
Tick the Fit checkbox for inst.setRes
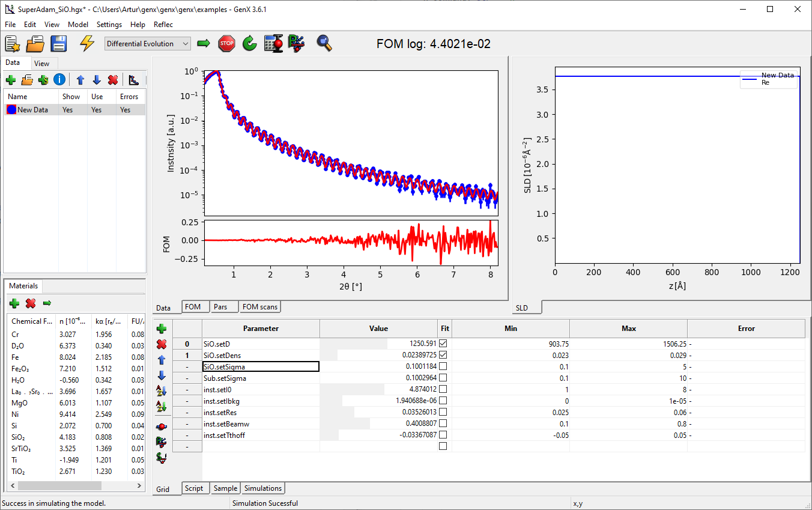point(443,412)
